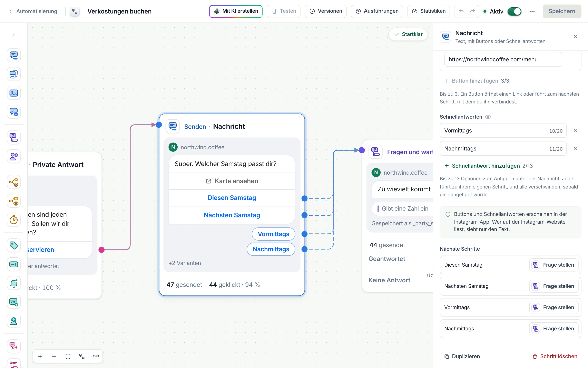
Task: Open Statistiken view
Action: [429, 11]
